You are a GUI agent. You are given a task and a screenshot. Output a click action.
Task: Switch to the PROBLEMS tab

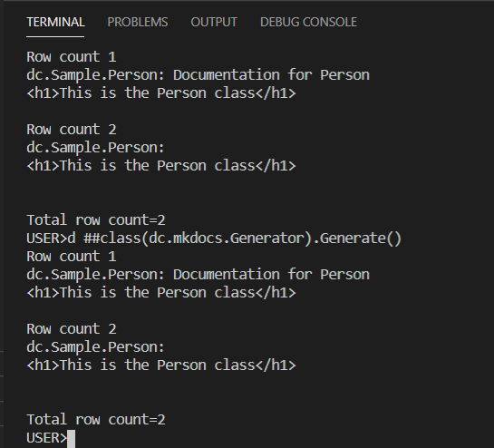138,22
